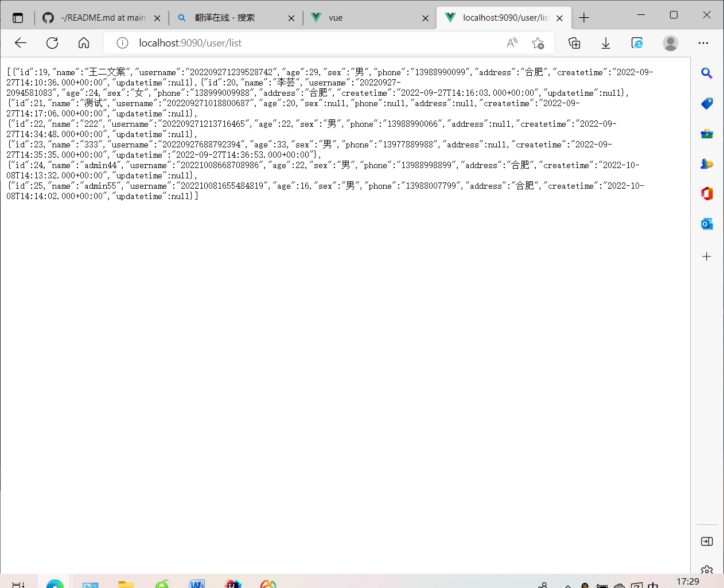Open the sidebar Outlook icon
The image size is (724, 588).
(x=707, y=224)
